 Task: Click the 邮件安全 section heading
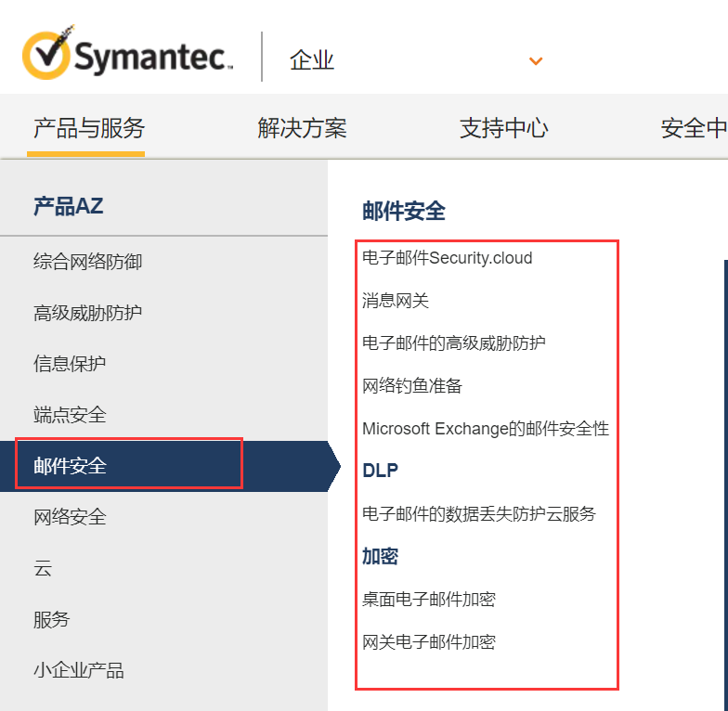(404, 212)
